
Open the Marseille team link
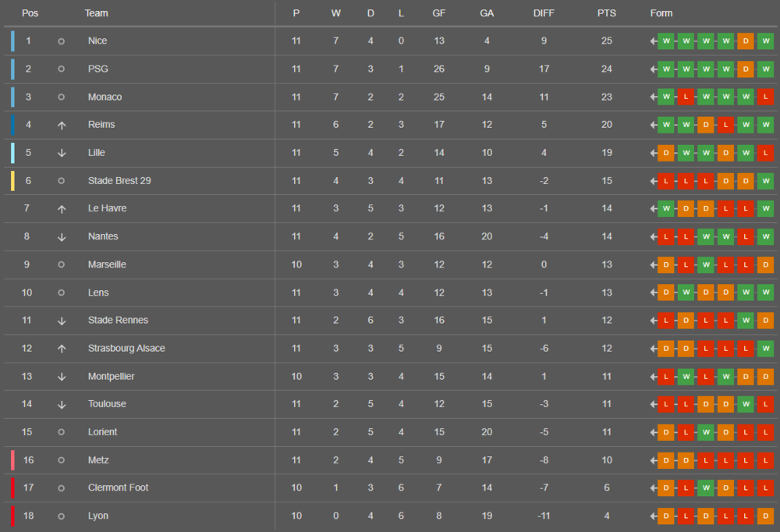(x=107, y=264)
